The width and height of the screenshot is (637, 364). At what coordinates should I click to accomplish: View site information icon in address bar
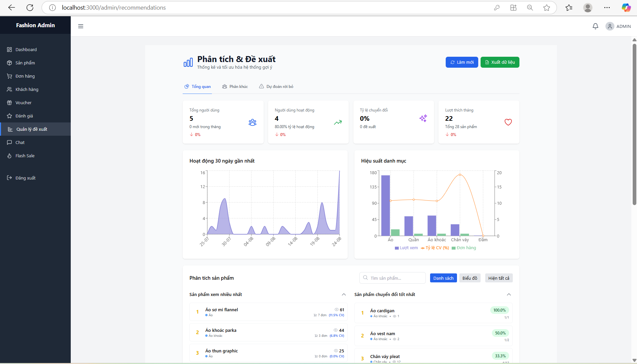pos(52,8)
